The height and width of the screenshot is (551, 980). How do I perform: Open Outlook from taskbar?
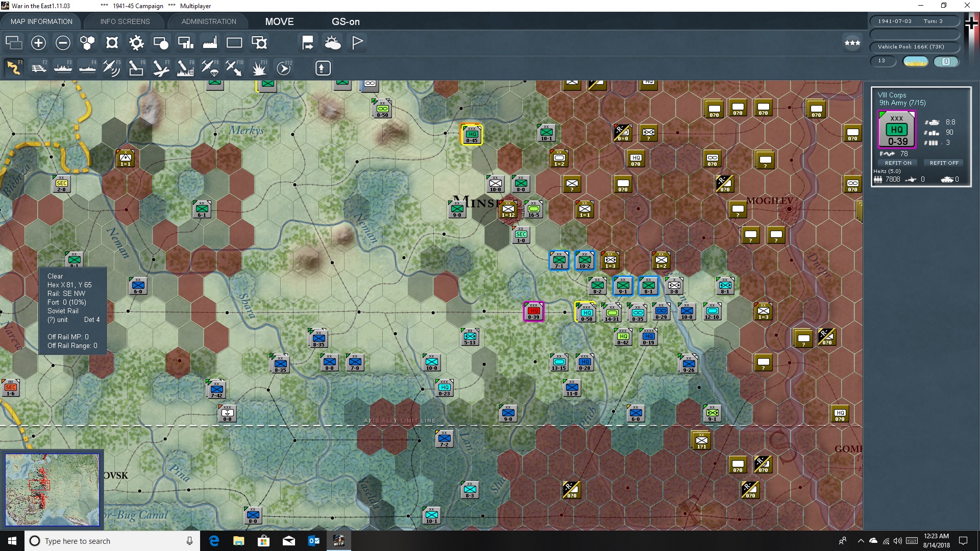(314, 541)
